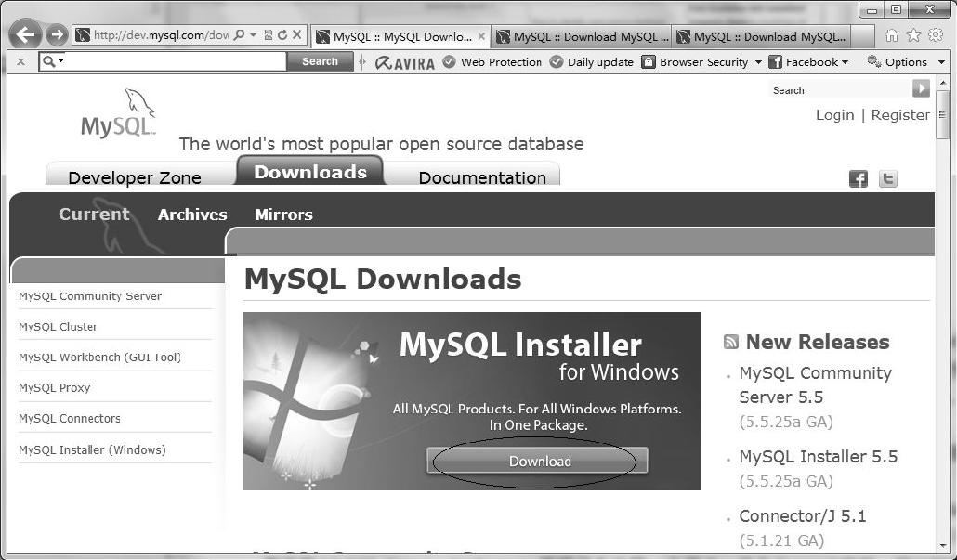The height and width of the screenshot is (560, 957).
Task: Expand the Facebook dropdown arrow
Action: [x=846, y=62]
